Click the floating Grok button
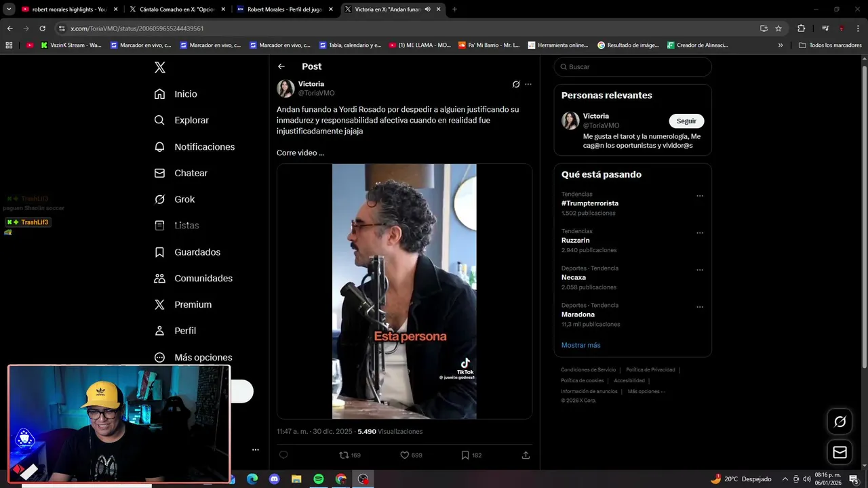868x488 pixels. coord(840,422)
